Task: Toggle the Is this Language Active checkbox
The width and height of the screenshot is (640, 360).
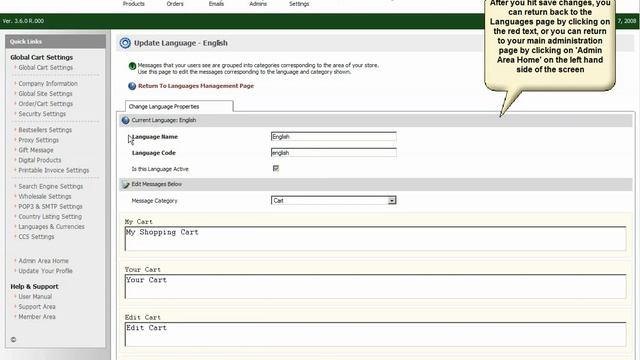Action: tap(276, 168)
